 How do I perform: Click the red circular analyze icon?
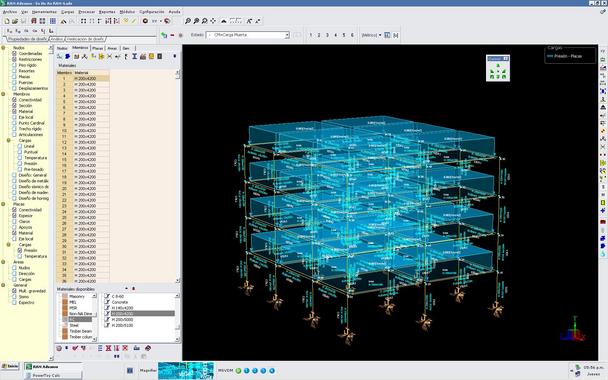coord(145,21)
